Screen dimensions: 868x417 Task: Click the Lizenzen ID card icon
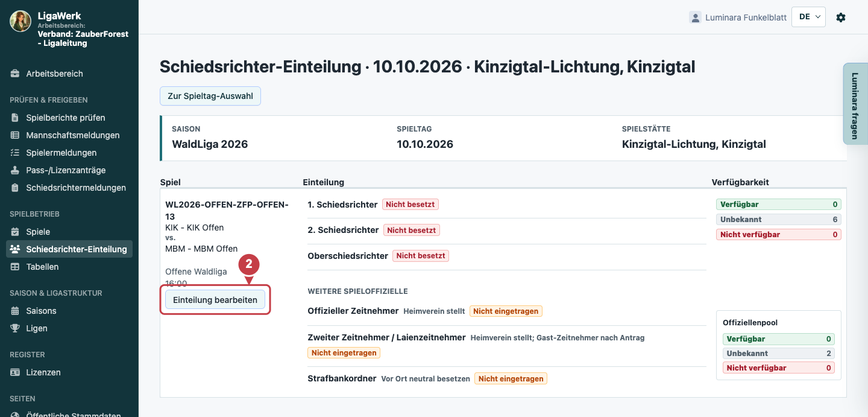pyautogui.click(x=15, y=372)
